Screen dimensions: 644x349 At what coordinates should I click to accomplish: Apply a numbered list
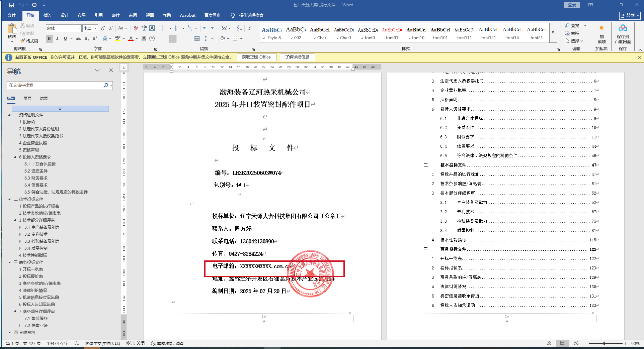pos(178,28)
